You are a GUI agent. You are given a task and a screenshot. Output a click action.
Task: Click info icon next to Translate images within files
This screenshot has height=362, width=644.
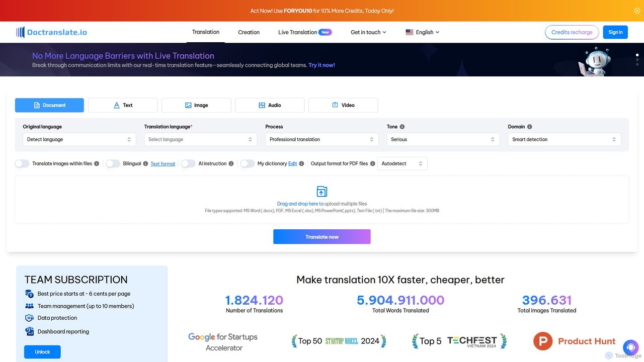(97, 163)
